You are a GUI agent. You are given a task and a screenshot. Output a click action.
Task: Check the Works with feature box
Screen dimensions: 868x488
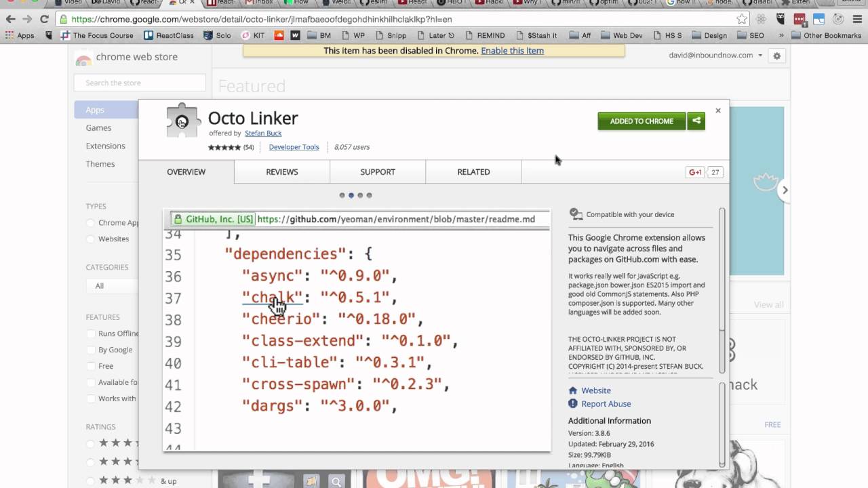(90, 399)
